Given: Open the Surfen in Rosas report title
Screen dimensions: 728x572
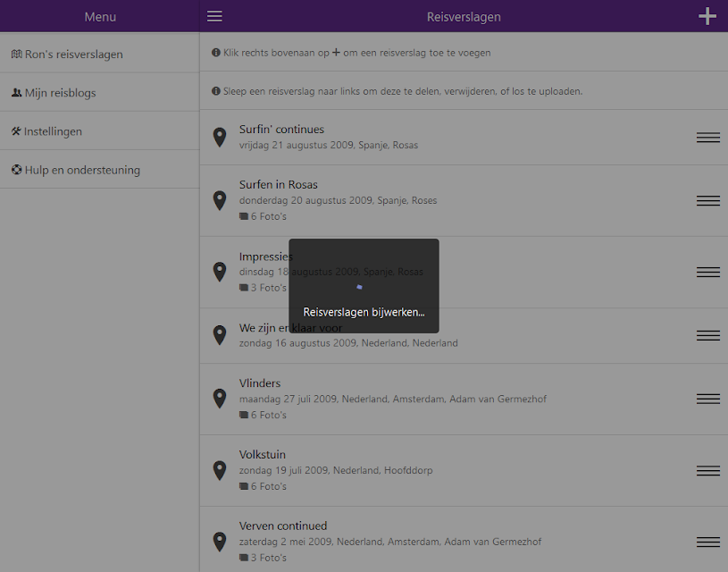Looking at the screenshot, I should click(278, 184).
